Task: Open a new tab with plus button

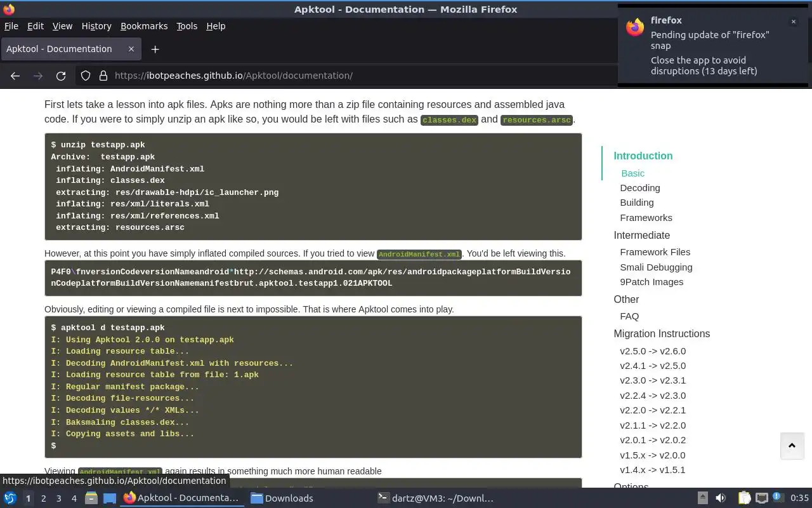Action: (155, 49)
